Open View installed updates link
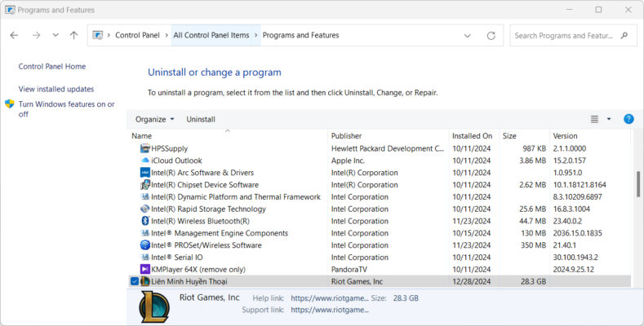The width and height of the screenshot is (644, 326). (x=56, y=89)
